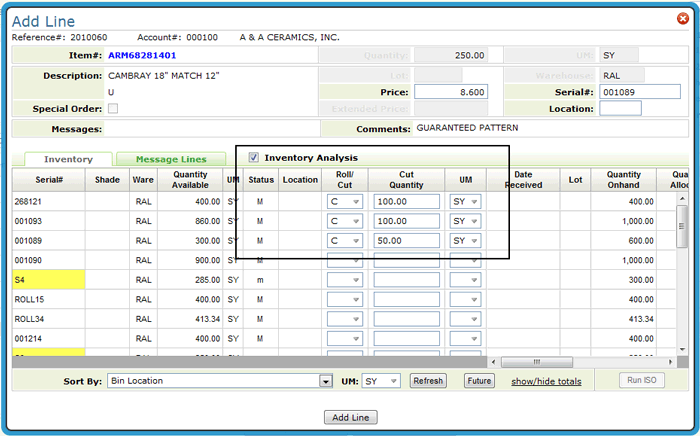Open UM dropdown in 001093 row
This screenshot has width=700, height=436.
pos(465,221)
